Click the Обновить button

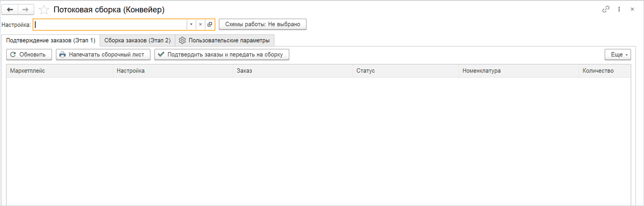(29, 54)
